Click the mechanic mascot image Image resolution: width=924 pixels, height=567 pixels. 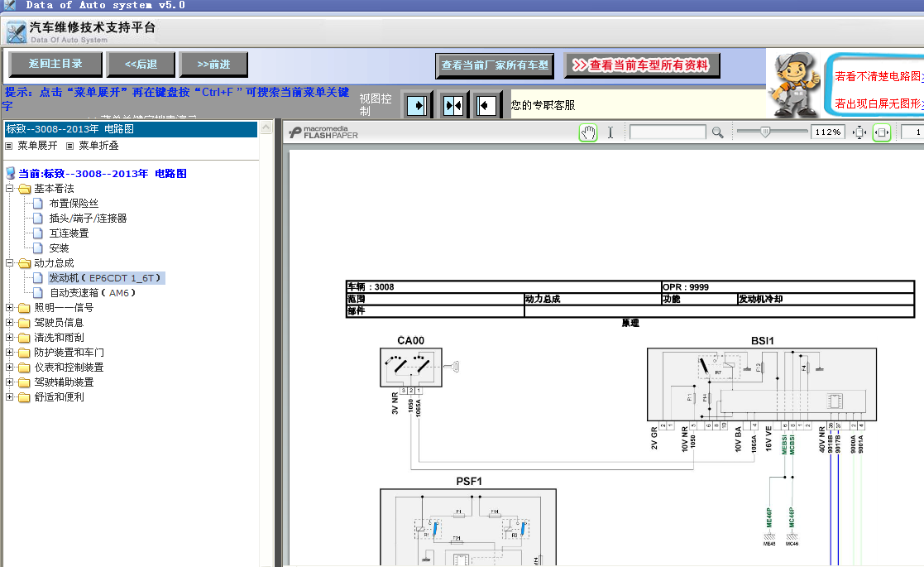[x=794, y=84]
